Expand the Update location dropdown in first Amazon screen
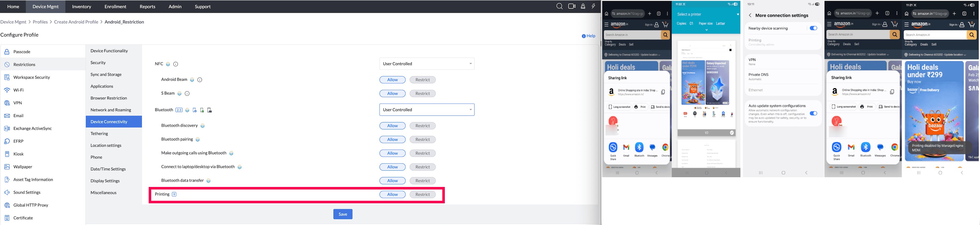 click(x=659, y=55)
